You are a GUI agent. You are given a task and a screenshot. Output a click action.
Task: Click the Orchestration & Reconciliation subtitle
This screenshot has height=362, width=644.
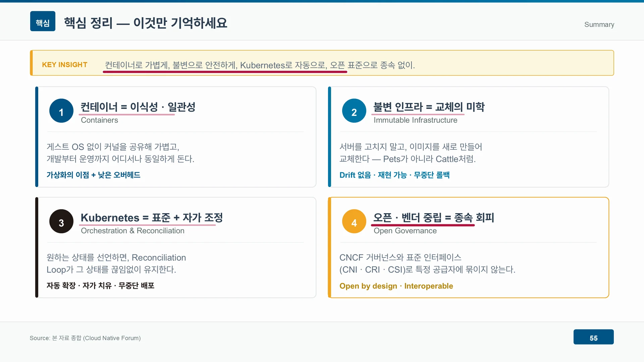coord(133,231)
